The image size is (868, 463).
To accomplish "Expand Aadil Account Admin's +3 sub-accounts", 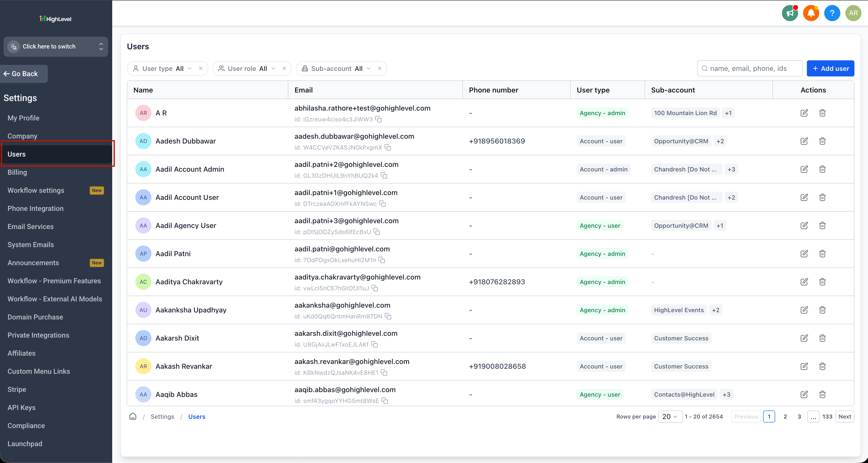I will [x=731, y=169].
